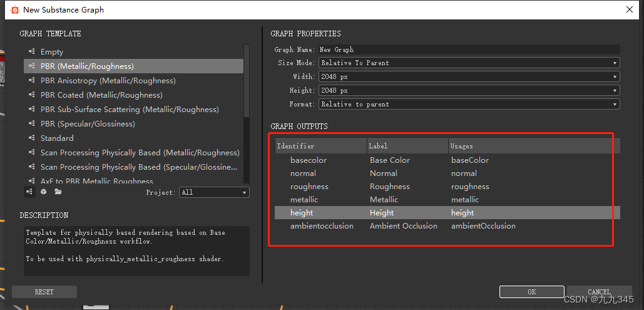Click the baseColor usages cell
This screenshot has height=310, width=644.
pyautogui.click(x=470, y=160)
